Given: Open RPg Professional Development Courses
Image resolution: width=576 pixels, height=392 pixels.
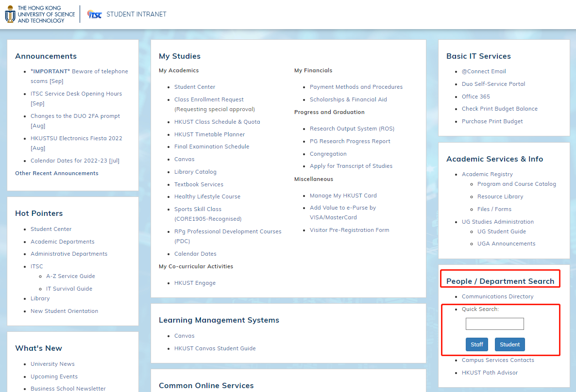Looking at the screenshot, I should (x=228, y=236).
